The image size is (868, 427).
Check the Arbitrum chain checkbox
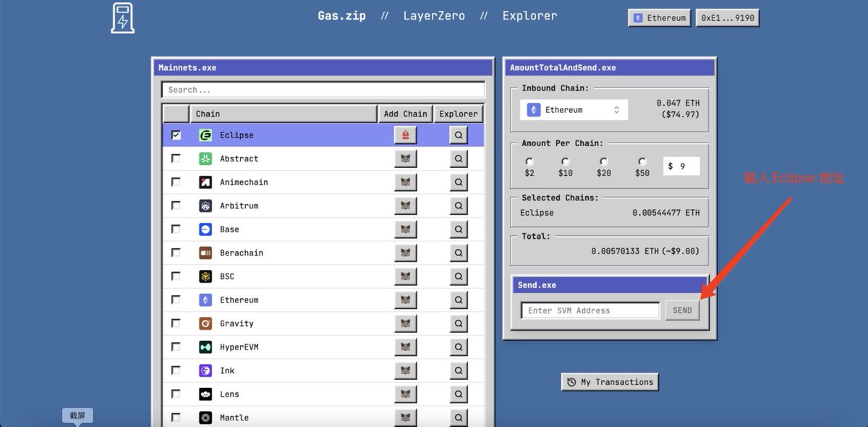(x=176, y=206)
